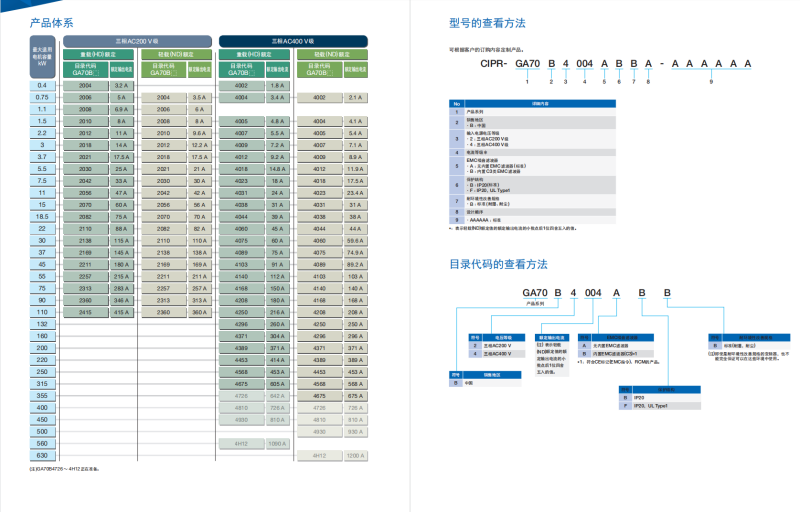This screenshot has height=512, width=800.
Task: Click the 可根据客户的订购内容定制产品 sentence
Action: [x=486, y=50]
